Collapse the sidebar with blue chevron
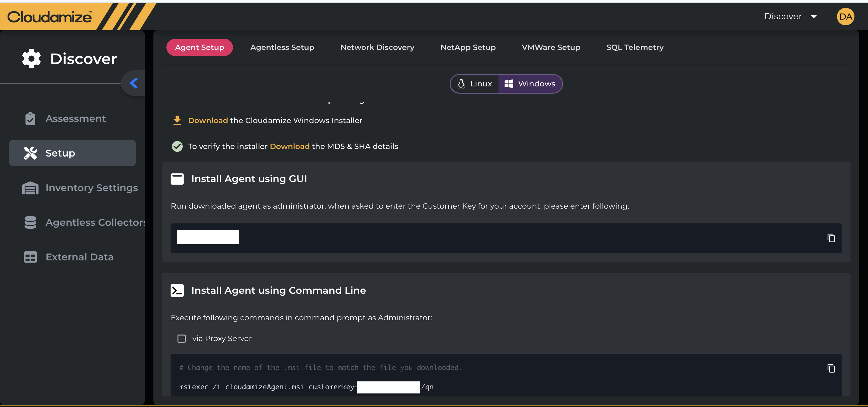Viewport: 868px width, 407px height. tap(134, 83)
